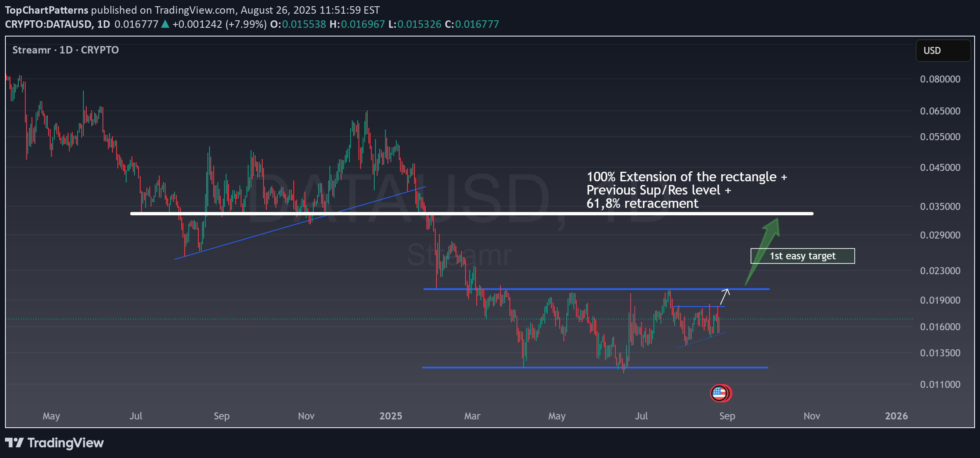
Task: Click the 2025 label on time axis
Action: pyautogui.click(x=391, y=416)
